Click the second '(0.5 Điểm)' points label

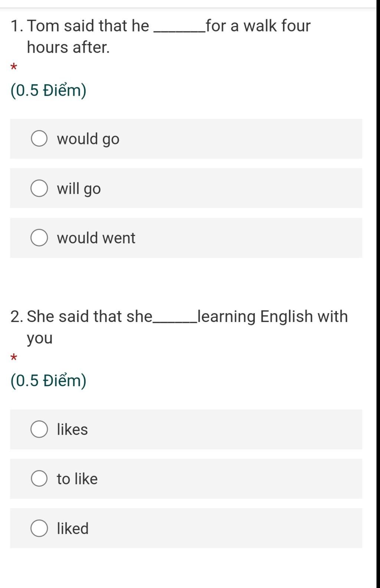[48, 381]
